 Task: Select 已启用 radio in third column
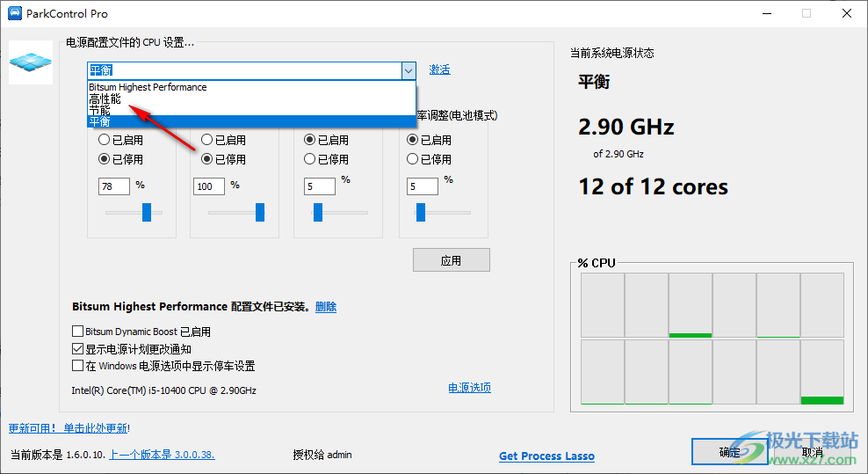(310, 140)
